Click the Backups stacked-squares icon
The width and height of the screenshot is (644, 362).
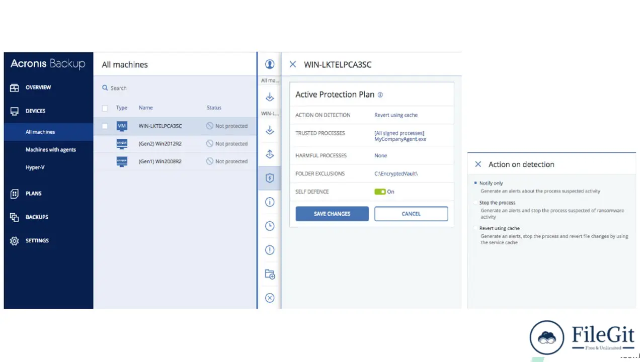(15, 217)
